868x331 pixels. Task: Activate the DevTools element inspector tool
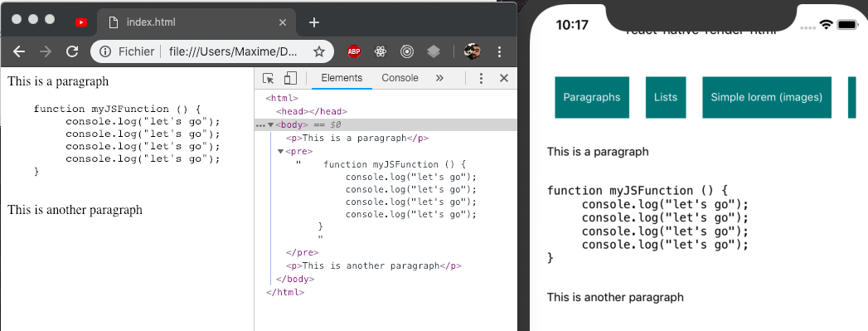coord(269,78)
